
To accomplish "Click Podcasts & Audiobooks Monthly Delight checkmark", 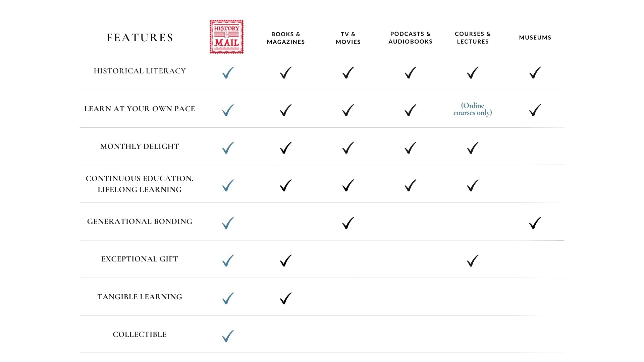I will point(410,148).
